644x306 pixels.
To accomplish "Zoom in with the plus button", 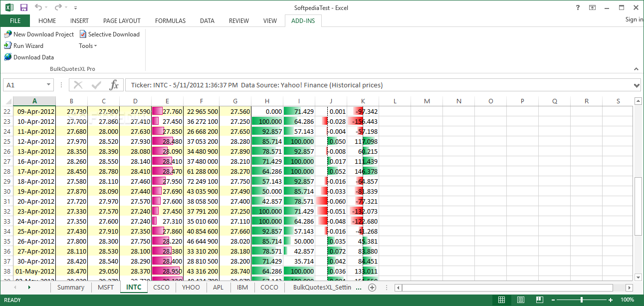I will click(x=611, y=300).
